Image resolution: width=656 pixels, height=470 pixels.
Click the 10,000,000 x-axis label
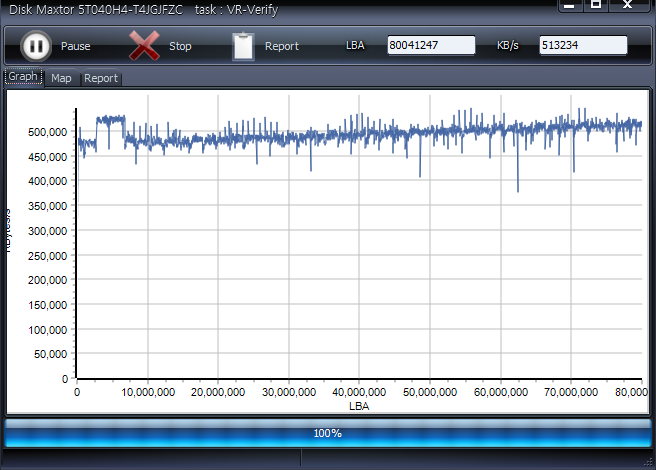click(148, 392)
